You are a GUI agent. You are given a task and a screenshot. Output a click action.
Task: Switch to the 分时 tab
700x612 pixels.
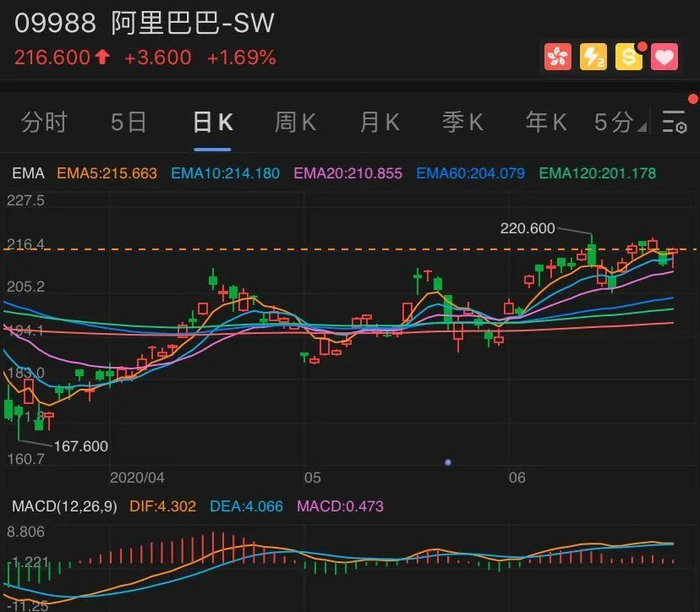pos(44,122)
